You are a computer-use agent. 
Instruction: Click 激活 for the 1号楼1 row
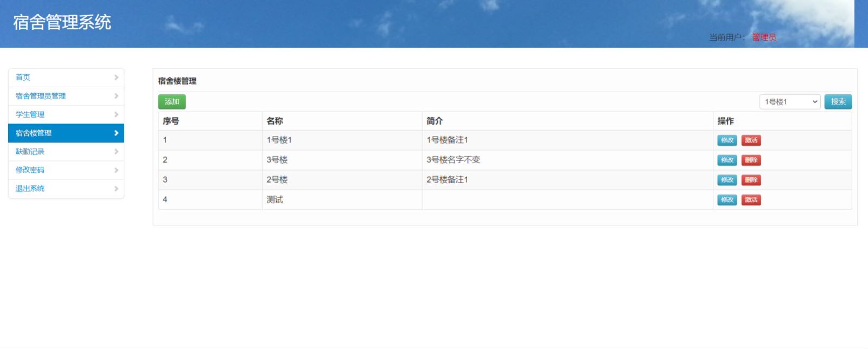coord(751,140)
